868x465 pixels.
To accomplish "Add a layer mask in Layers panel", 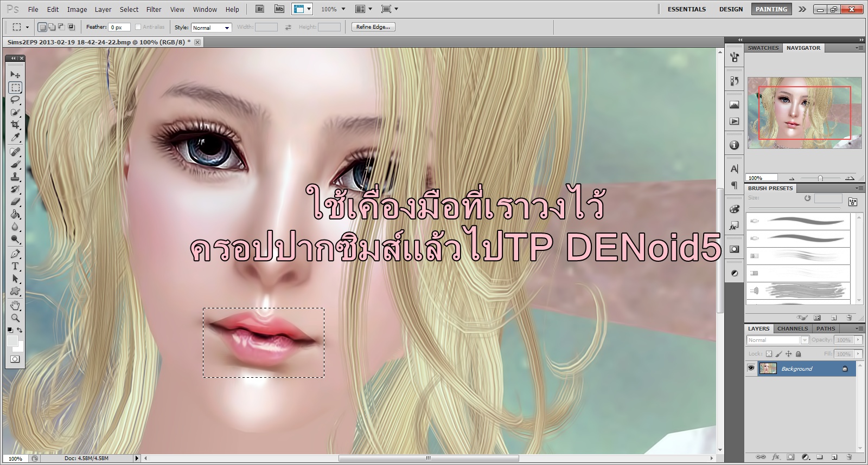I will point(790,457).
